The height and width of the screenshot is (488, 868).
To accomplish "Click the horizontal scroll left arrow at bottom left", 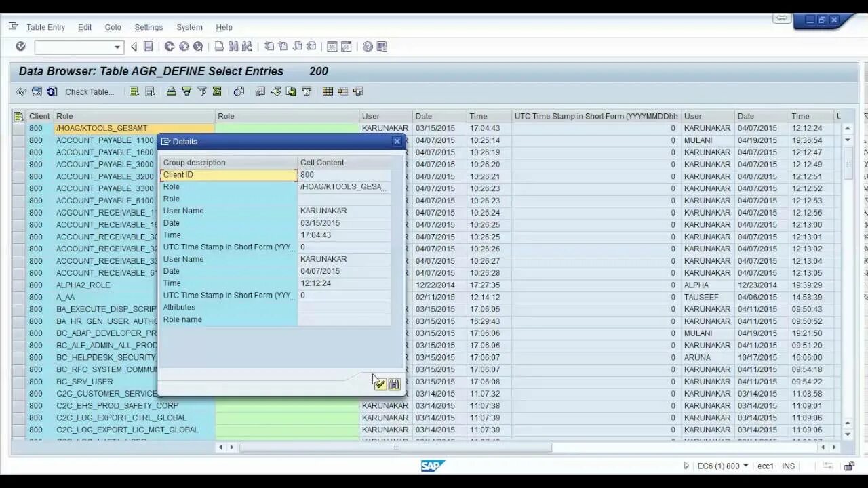I will click(x=220, y=447).
